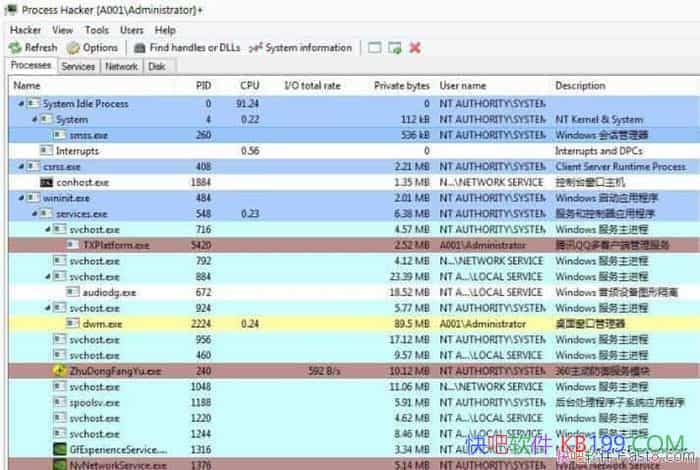Collapse svchost.exe PID 924 node
The width and height of the screenshot is (700, 470).
pyautogui.click(x=48, y=308)
